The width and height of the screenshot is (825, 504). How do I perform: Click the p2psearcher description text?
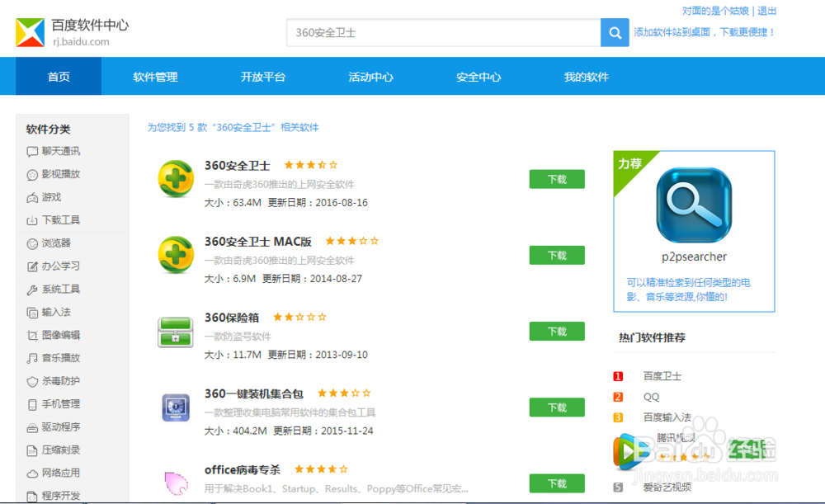pyautogui.click(x=688, y=290)
